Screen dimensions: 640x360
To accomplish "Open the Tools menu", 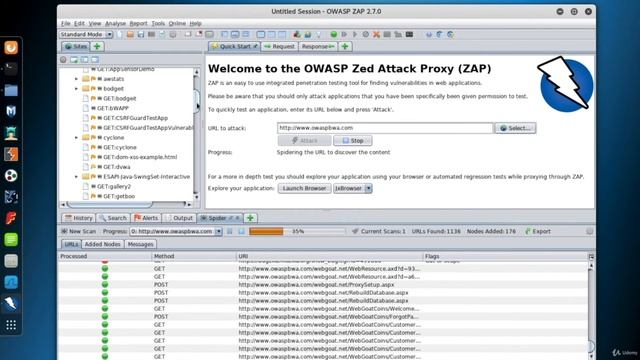I will click(x=158, y=24).
